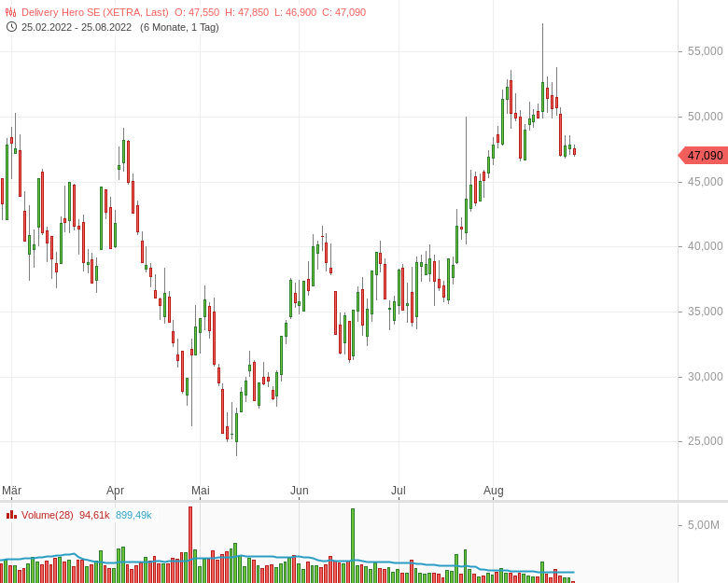Click the red volume value 94,61k

coord(94,515)
